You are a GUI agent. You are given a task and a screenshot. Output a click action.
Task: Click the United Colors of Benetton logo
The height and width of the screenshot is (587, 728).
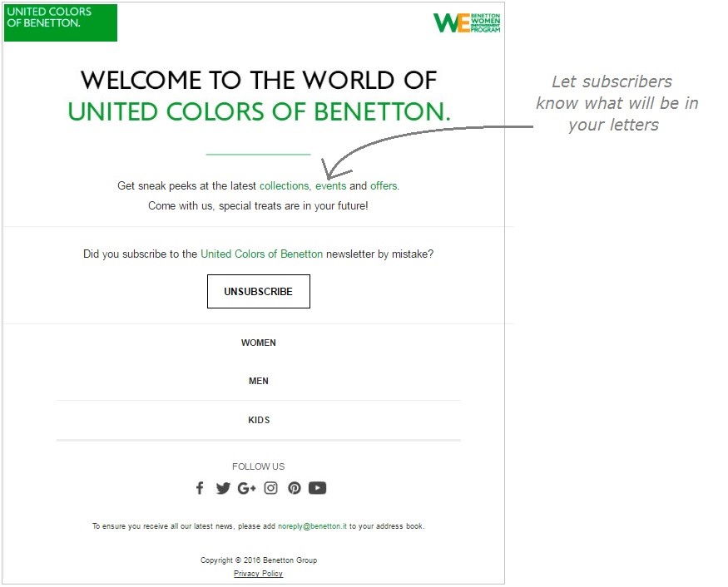(x=60, y=22)
